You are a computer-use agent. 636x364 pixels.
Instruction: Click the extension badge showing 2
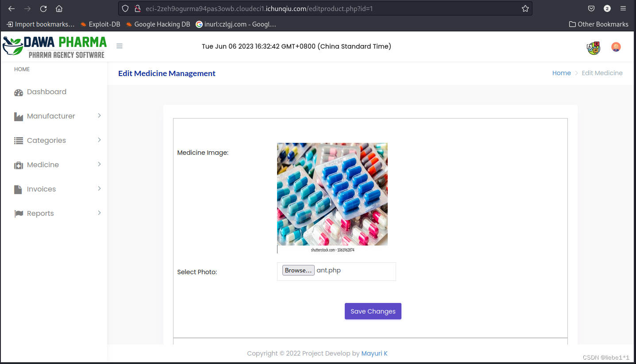607,8
